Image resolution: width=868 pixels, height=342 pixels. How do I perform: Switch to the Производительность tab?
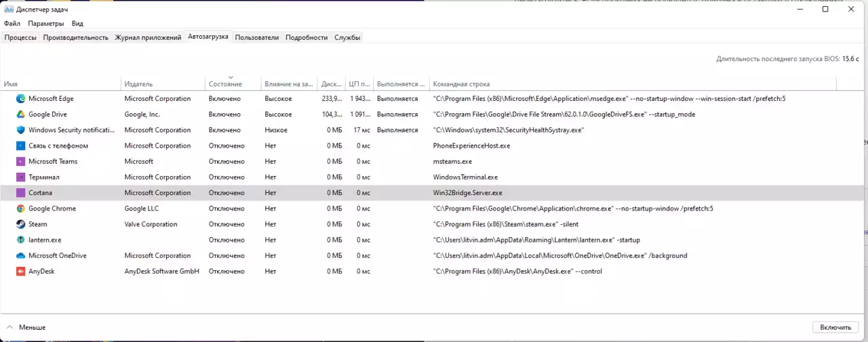(76, 37)
